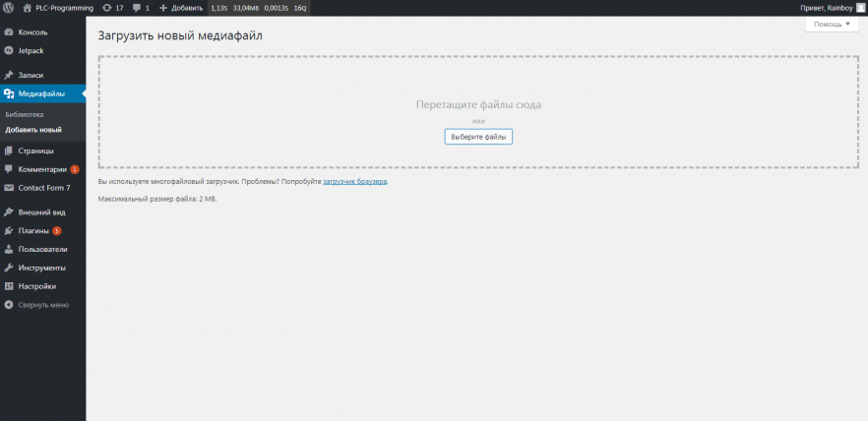Click the Jetpack icon in sidebar

click(9, 50)
